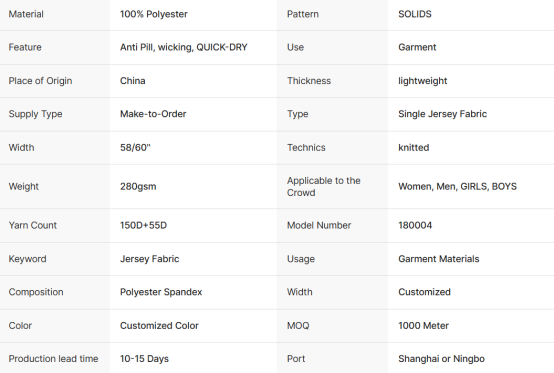The height and width of the screenshot is (373, 554).
Task: Select the Garment use value
Action: point(417,47)
